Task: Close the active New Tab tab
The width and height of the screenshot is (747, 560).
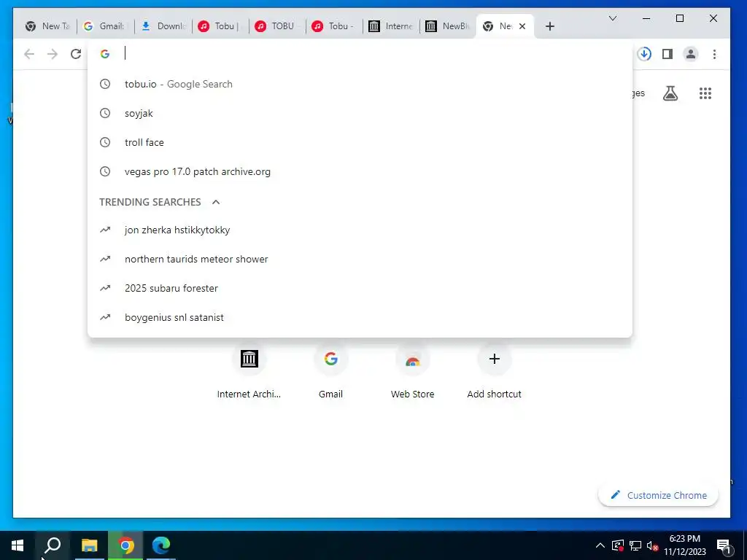Action: [x=522, y=26]
